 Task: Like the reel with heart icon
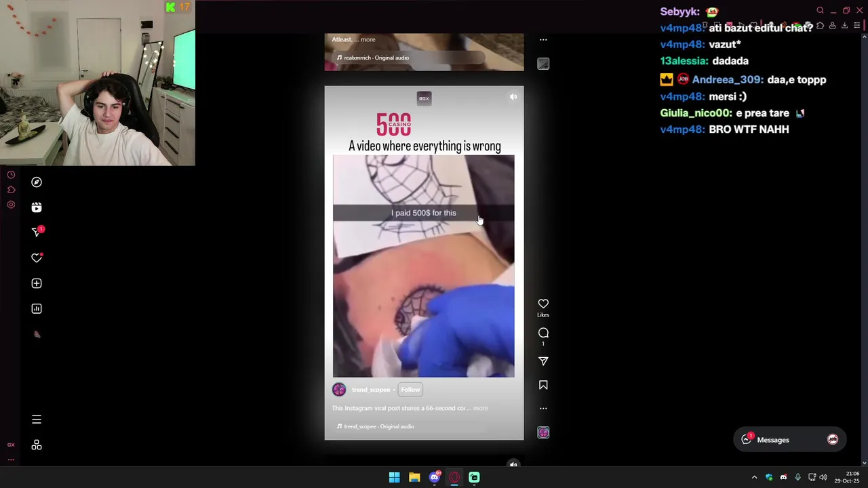pos(543,304)
